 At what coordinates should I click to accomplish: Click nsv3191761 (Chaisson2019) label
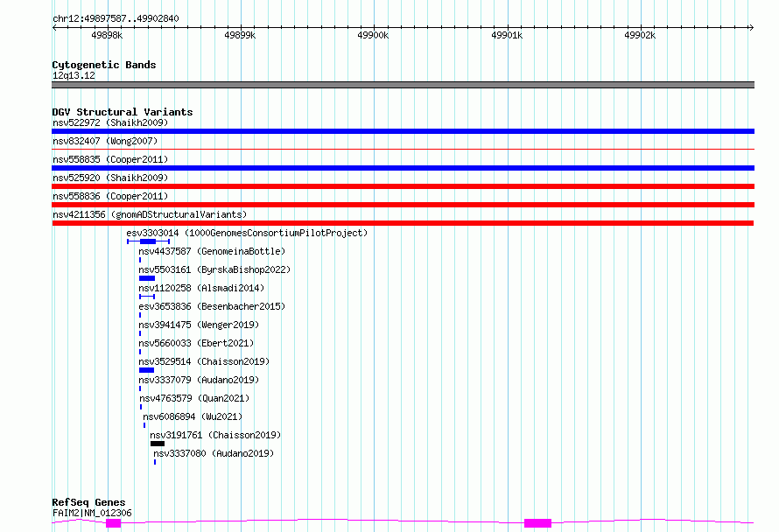215,435
